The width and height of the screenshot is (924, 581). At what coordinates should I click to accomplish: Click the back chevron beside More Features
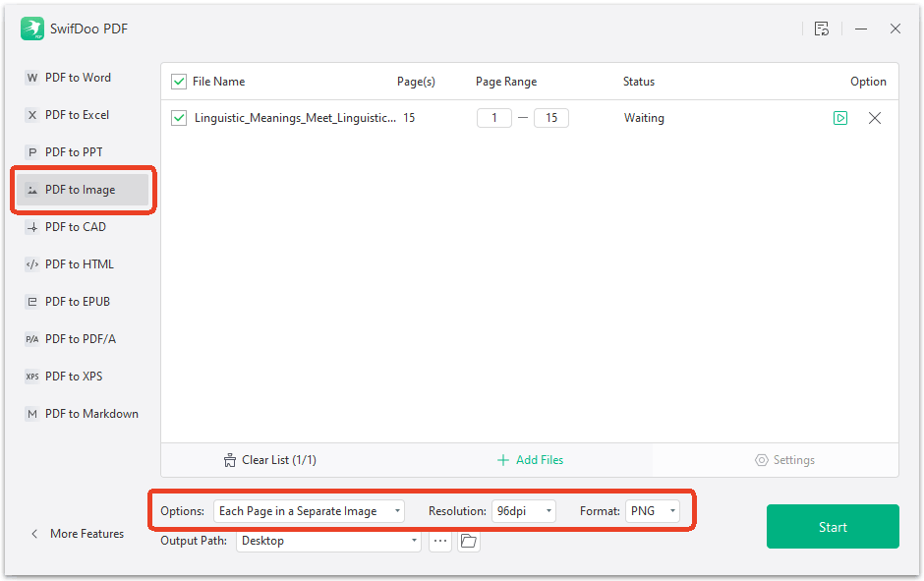pos(34,533)
